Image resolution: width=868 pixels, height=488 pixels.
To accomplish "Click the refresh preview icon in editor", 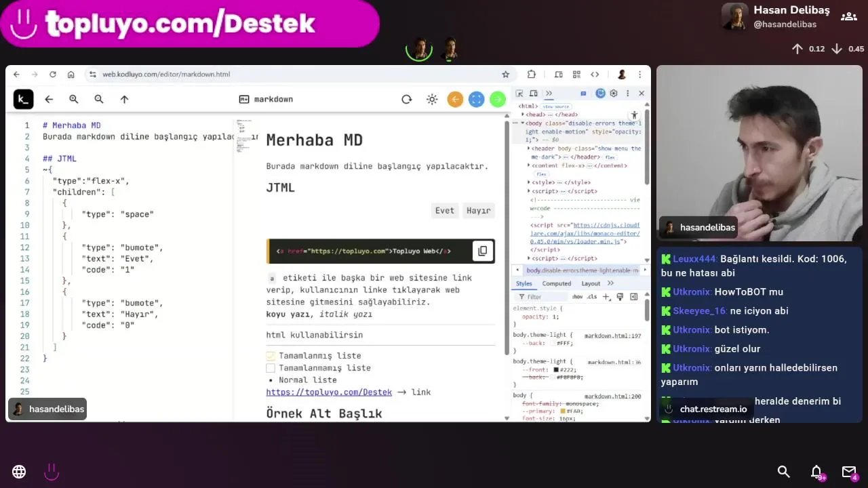I will pos(407,99).
